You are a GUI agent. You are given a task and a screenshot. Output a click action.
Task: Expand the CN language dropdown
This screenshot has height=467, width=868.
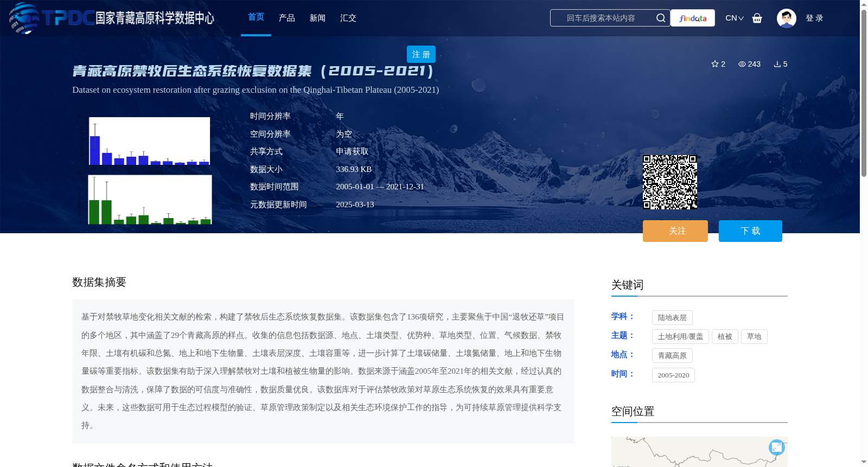[735, 18]
